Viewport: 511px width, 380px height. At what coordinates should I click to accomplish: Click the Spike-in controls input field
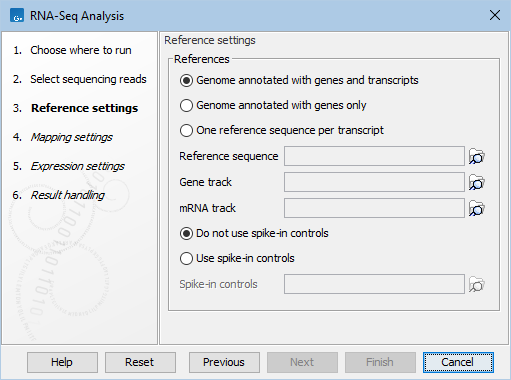point(374,284)
